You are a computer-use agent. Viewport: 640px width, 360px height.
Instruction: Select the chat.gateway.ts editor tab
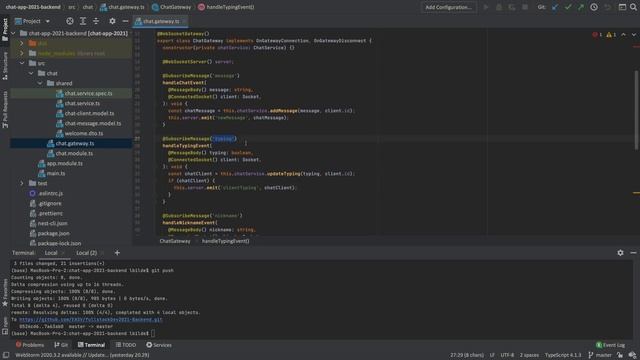pyautogui.click(x=161, y=21)
